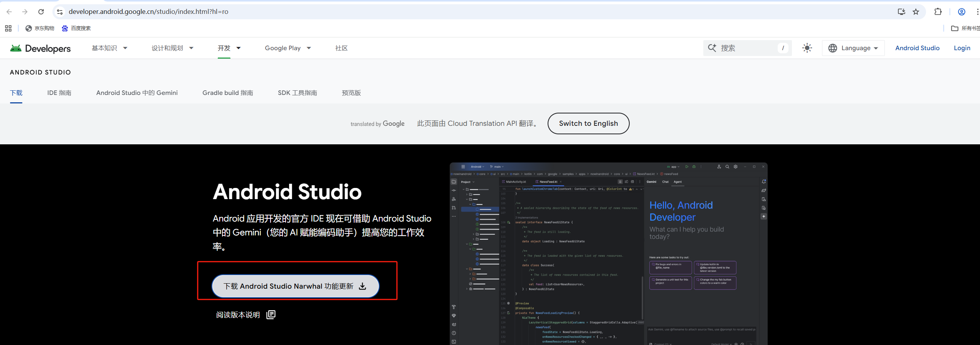980x345 pixels.
Task: Bookmark this page with the star icon
Action: tap(916, 12)
